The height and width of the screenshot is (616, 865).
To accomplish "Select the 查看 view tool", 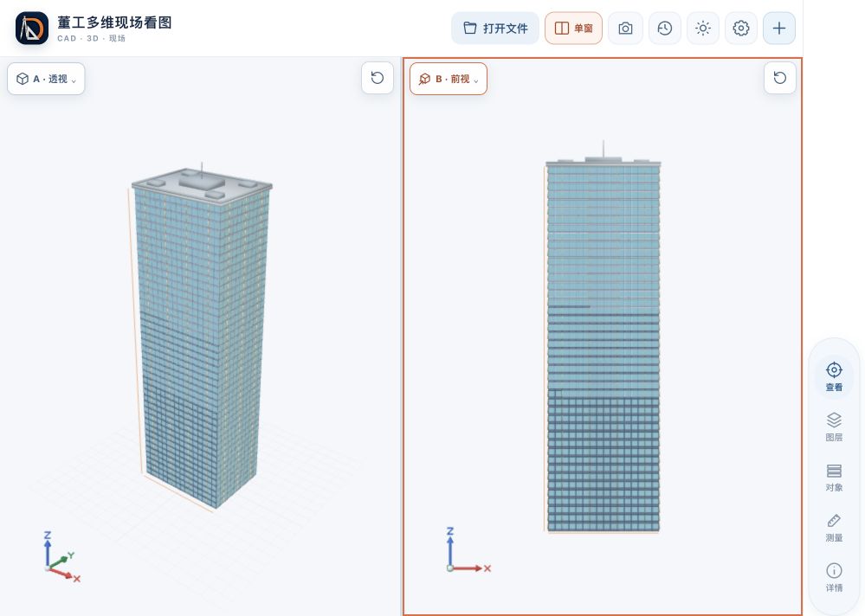I will pos(834,376).
